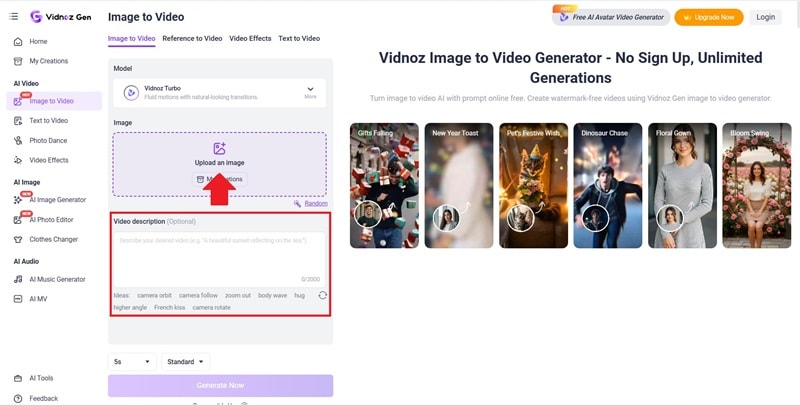This screenshot has width=800, height=405.
Task: Insert the 'camera rotate' idea
Action: [x=211, y=308]
